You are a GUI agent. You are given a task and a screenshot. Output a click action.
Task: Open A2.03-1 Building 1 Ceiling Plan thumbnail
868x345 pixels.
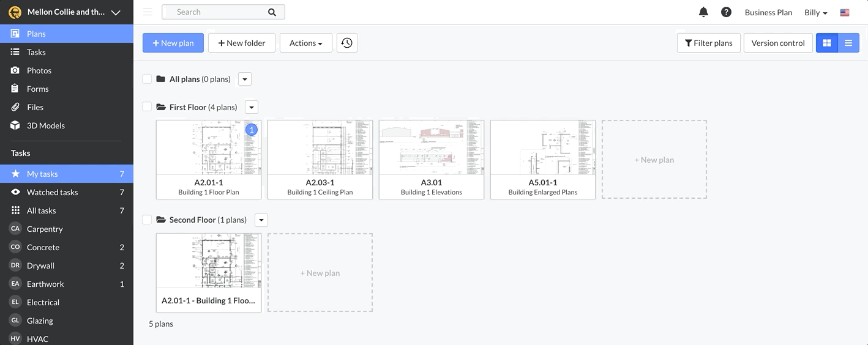coord(320,159)
